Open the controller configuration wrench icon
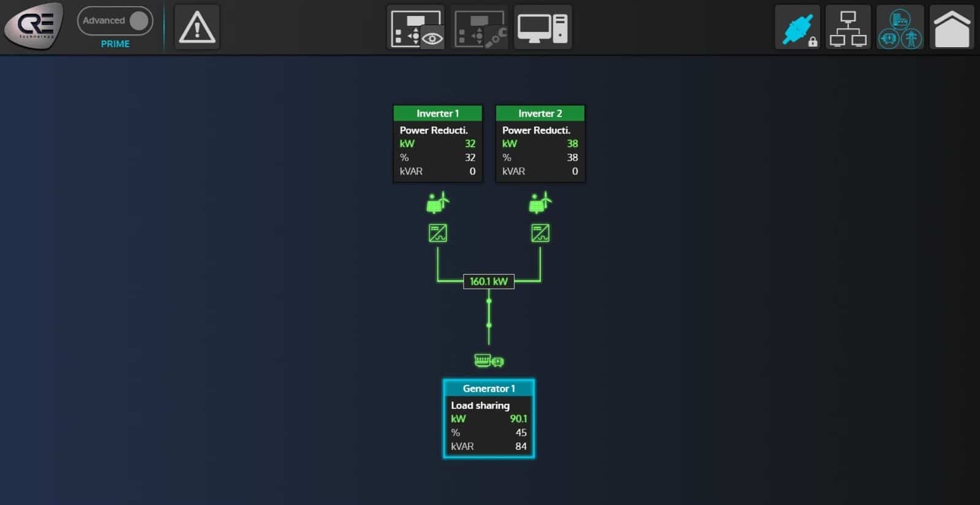Viewport: 980px width, 505px height. pyautogui.click(x=480, y=28)
